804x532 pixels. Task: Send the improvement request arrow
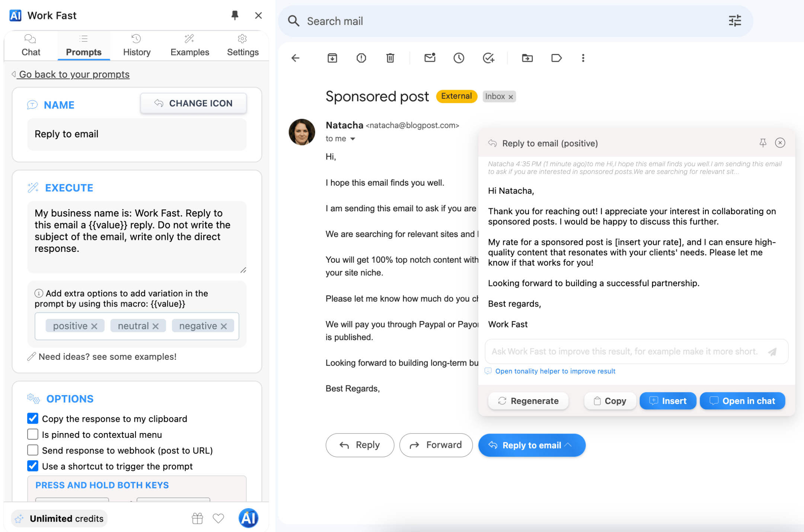point(772,352)
